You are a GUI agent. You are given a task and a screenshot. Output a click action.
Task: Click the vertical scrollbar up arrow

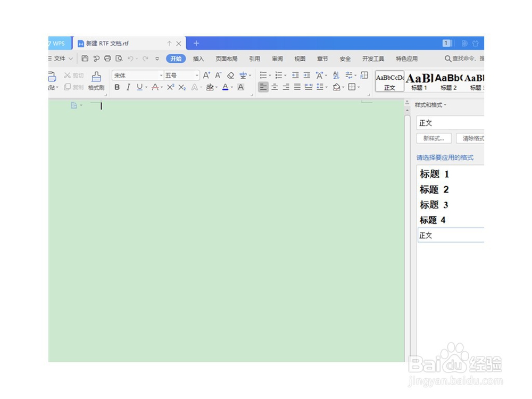tap(407, 110)
